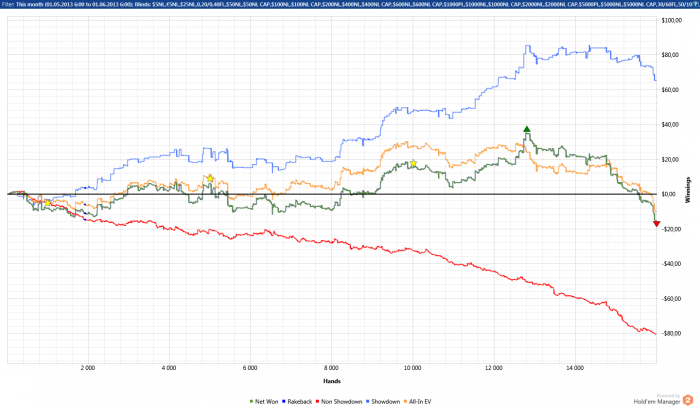Screen dimensions: 700x408
Task: Click the 14 000 x-axis label
Action: click(575, 368)
